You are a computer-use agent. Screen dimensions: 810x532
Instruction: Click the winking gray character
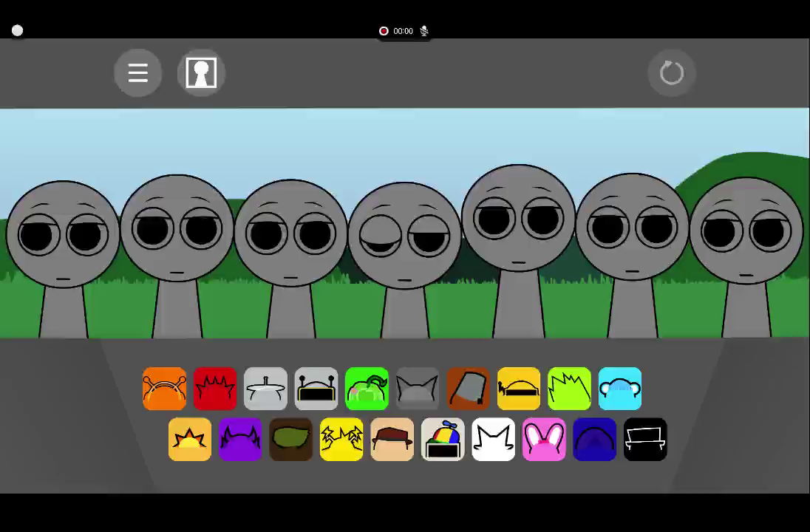tap(404, 236)
